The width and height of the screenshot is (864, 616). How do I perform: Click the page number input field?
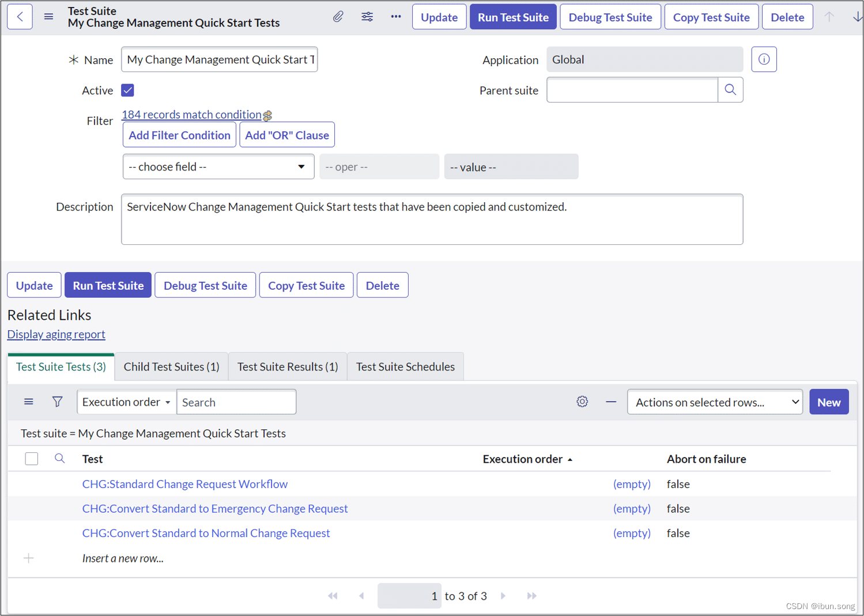(x=409, y=596)
